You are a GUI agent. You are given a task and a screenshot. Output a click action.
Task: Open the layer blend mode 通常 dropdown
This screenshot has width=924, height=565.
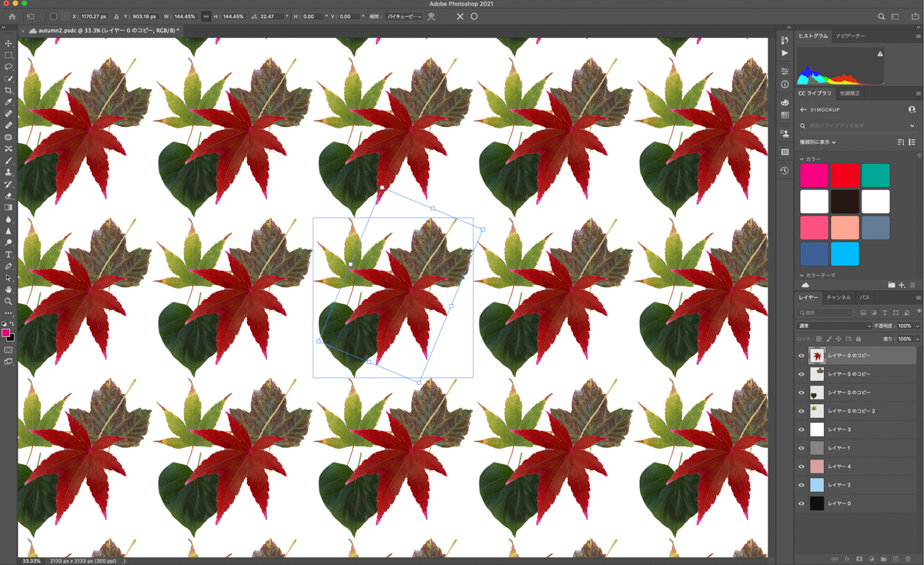[834, 326]
